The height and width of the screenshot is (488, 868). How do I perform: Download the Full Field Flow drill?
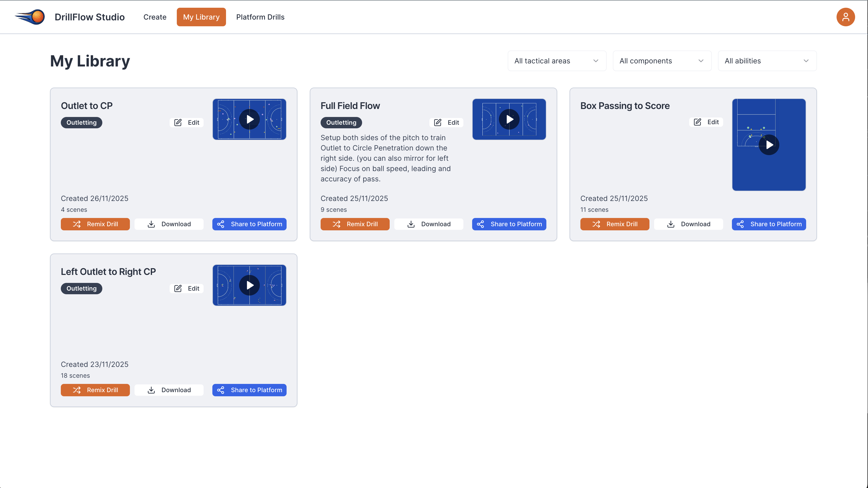(429, 224)
